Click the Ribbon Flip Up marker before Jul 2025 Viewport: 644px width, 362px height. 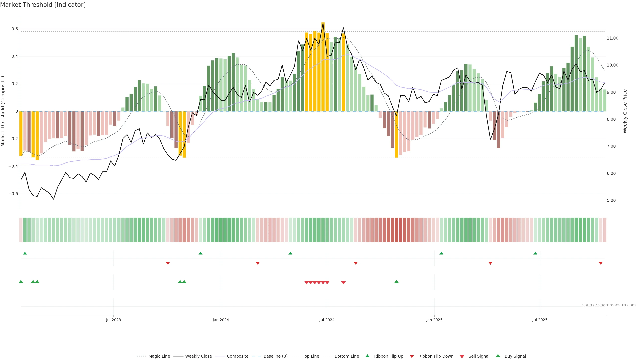[535, 253]
